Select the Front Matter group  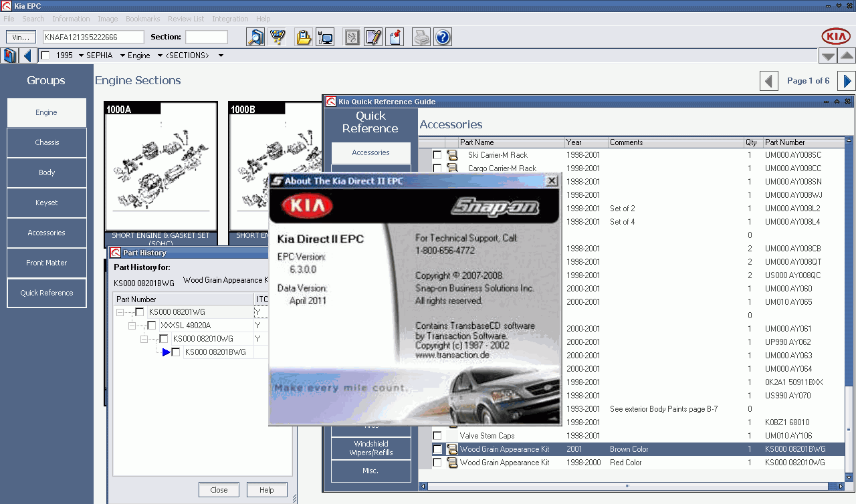tap(47, 263)
